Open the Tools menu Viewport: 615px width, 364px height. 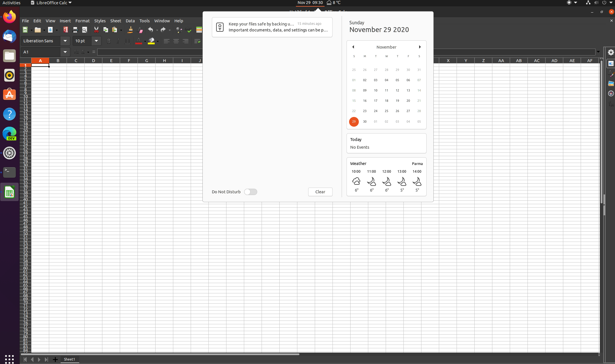tap(144, 21)
